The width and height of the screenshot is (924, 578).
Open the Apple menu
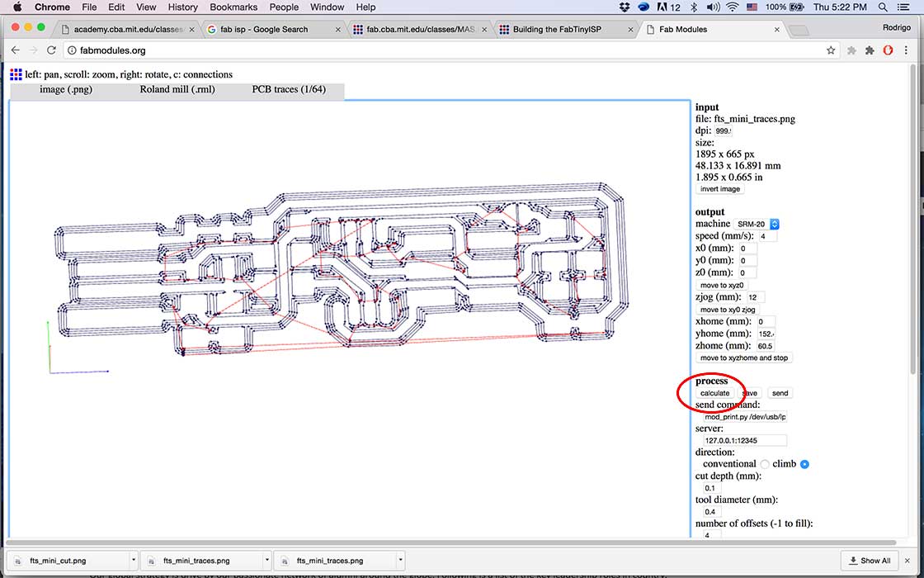coord(17,7)
